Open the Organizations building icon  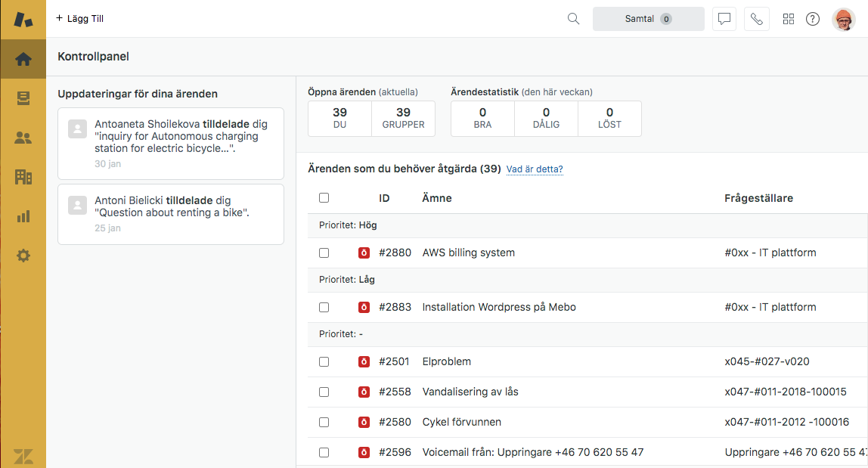(x=23, y=177)
